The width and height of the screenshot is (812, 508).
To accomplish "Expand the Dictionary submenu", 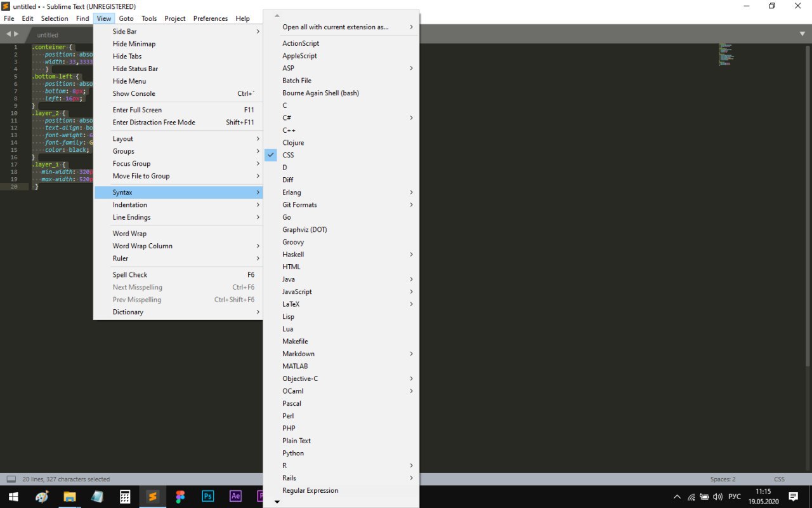I will point(178,312).
